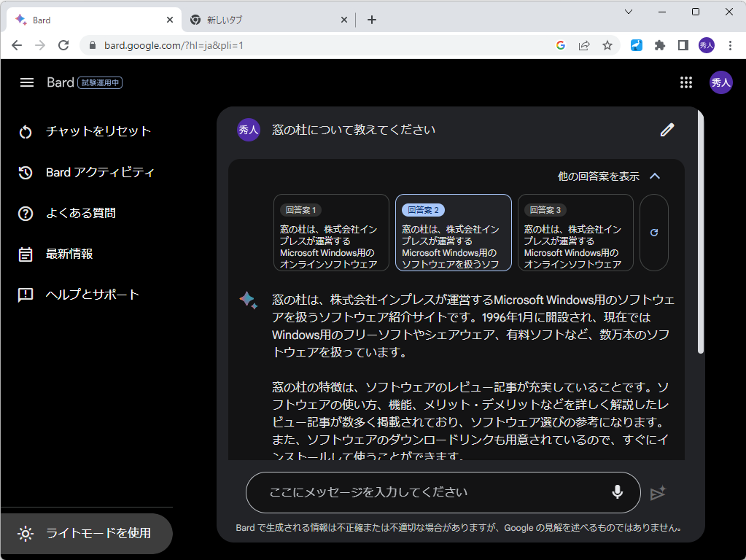Collapse 他の回答案を表示 with the chevron
Viewport: 746px width, 560px height.
(x=654, y=176)
